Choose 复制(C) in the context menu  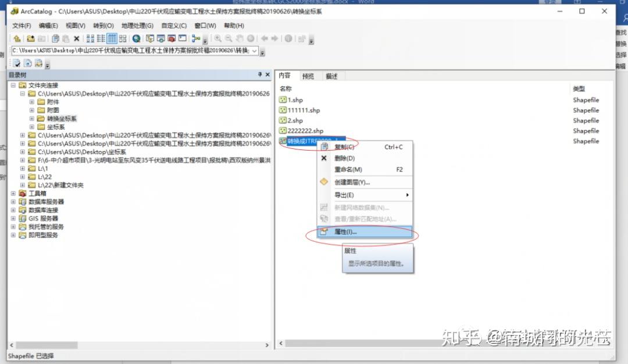click(x=365, y=147)
